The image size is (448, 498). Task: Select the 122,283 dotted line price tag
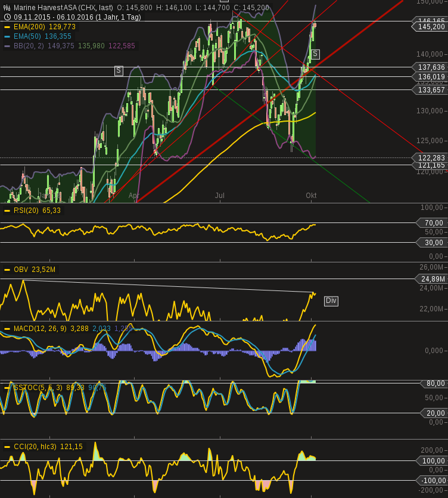click(430, 157)
